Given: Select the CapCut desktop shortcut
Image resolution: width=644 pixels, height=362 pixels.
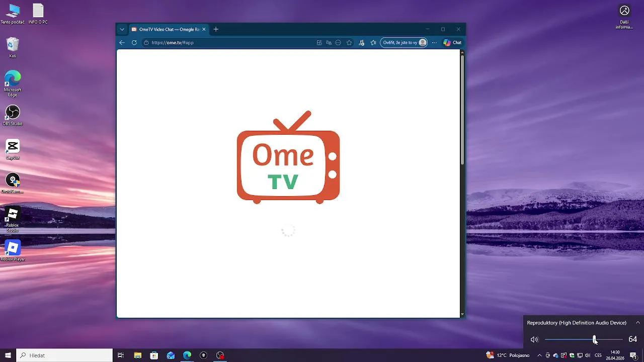Looking at the screenshot, I should (x=13, y=149).
